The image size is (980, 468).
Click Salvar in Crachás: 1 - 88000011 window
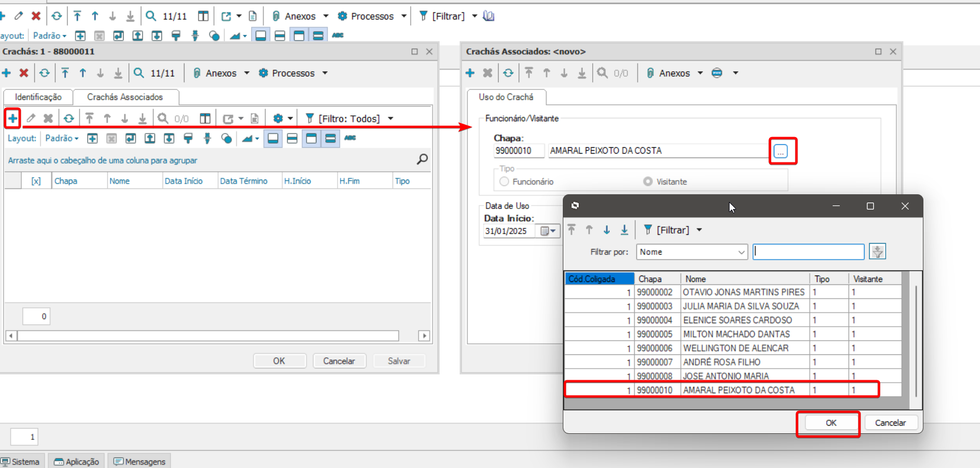(399, 361)
